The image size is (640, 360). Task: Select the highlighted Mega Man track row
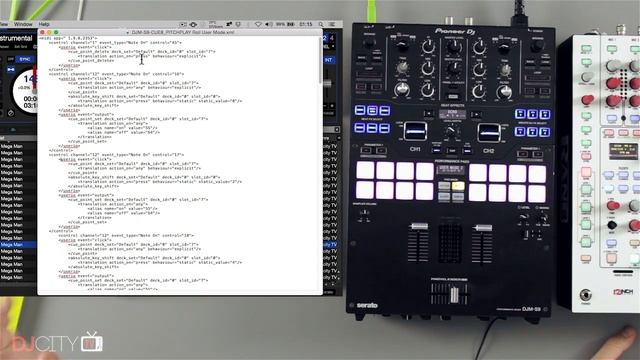tap(18, 244)
